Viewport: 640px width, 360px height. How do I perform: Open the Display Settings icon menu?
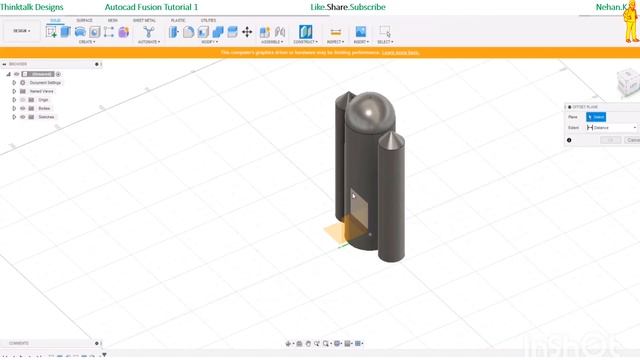(338, 344)
